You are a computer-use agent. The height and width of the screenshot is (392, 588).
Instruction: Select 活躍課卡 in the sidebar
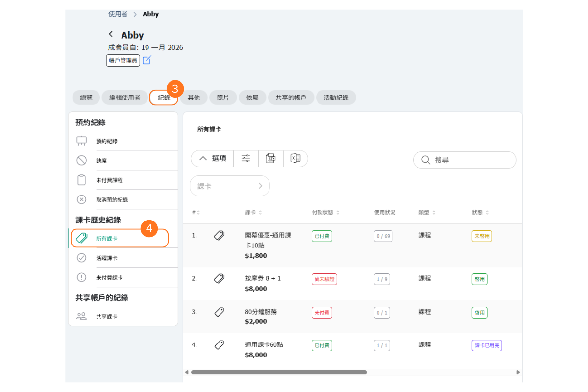(x=107, y=258)
